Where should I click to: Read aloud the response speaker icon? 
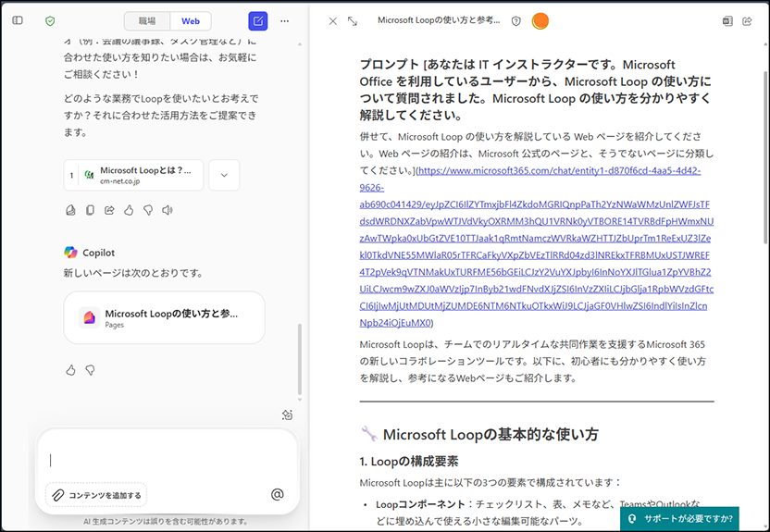[x=168, y=210]
